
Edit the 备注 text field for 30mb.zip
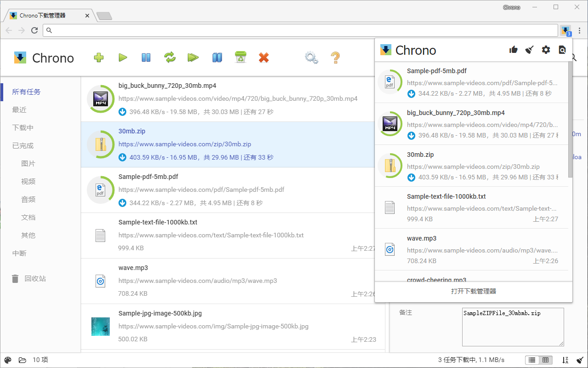tap(512, 327)
